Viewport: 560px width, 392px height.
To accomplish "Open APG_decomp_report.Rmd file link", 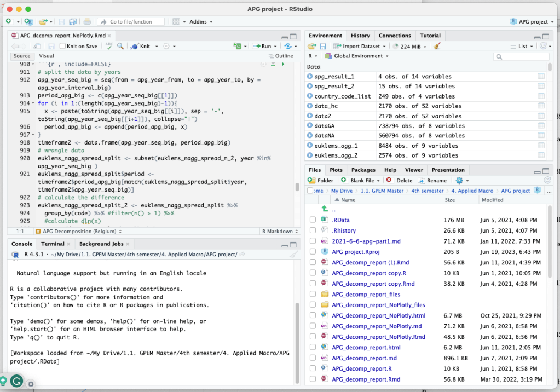I will click(x=366, y=379).
